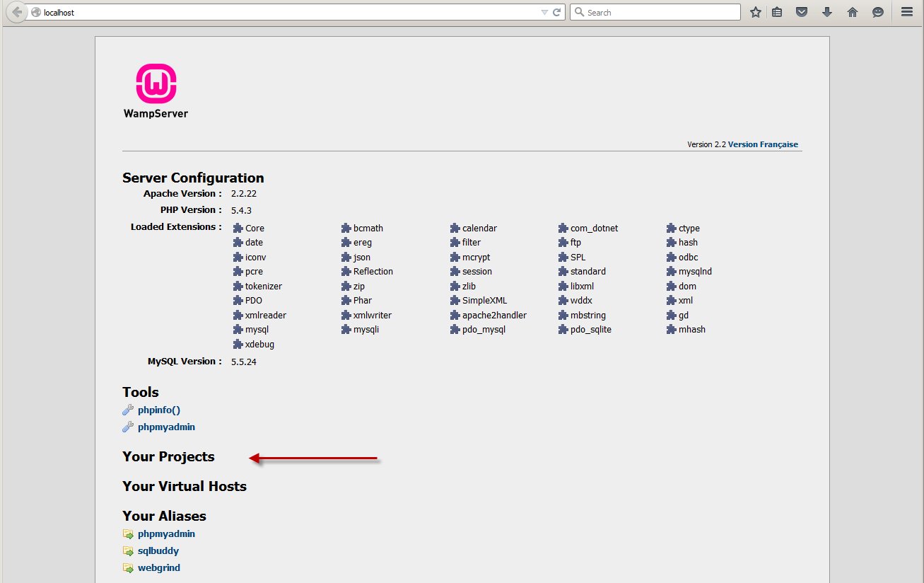Click the tokenizer extension name
This screenshot has width=924, height=583.
[264, 287]
